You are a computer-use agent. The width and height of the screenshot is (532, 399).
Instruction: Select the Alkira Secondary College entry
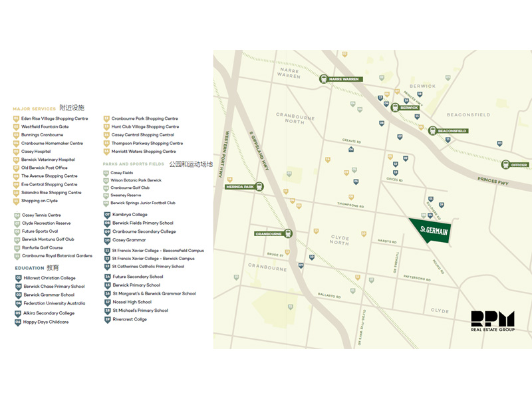tap(49, 313)
